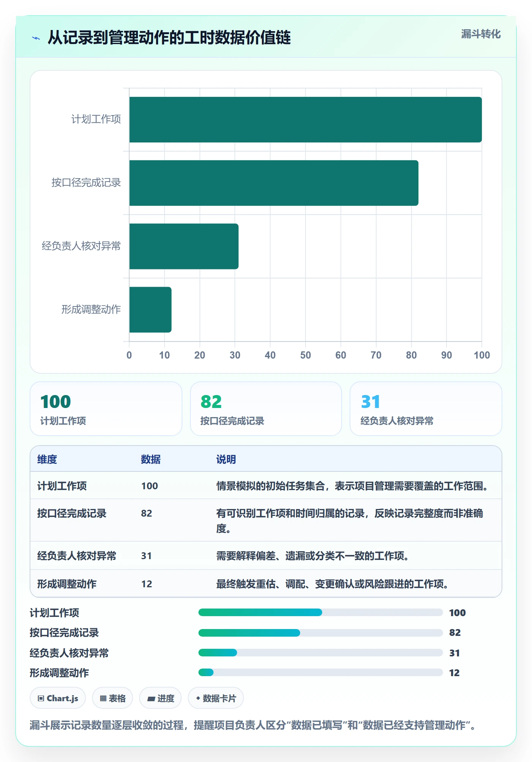Click the 形成调整动作 progress bar
The image size is (532, 762).
[x=320, y=672]
